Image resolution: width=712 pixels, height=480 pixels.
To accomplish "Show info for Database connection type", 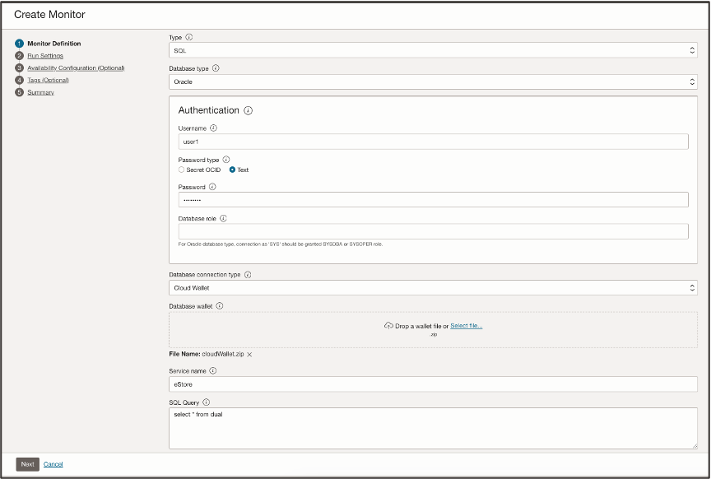I will tap(247, 274).
